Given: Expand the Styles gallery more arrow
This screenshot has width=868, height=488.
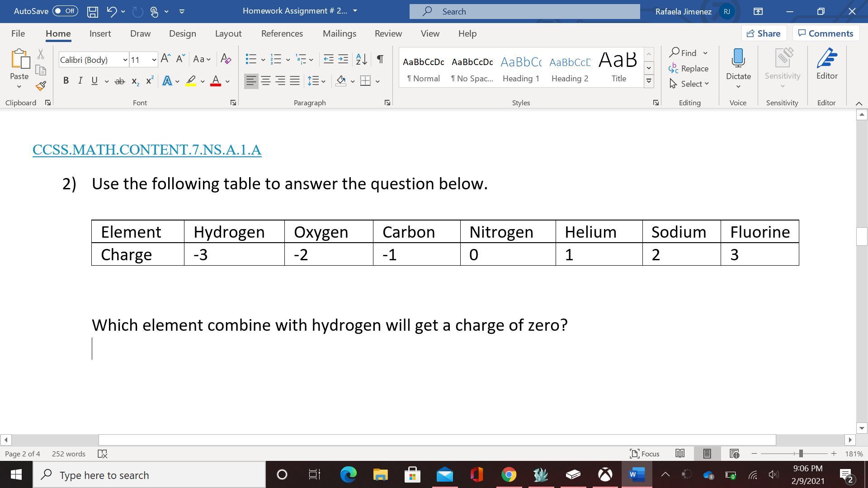Looking at the screenshot, I should tap(649, 81).
